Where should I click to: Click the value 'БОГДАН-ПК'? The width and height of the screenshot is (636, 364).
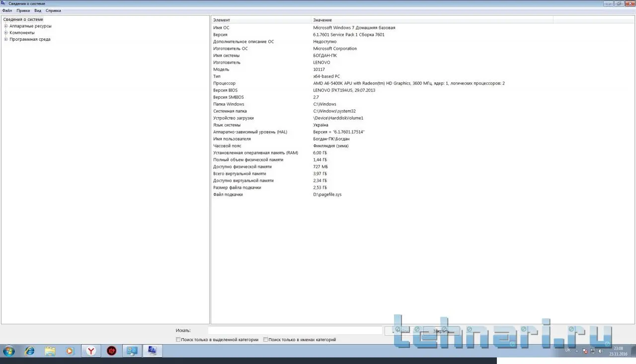[325, 56]
